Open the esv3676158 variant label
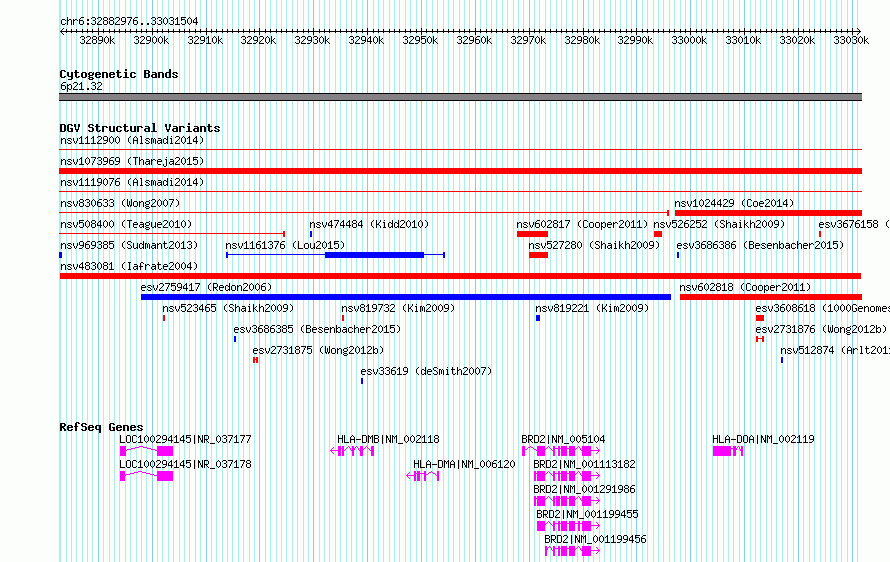This screenshot has width=890, height=562. [x=854, y=224]
